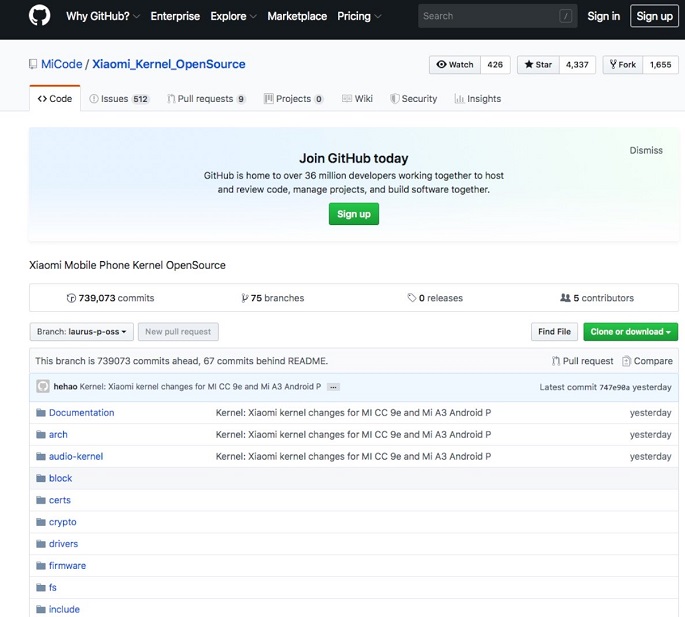
Task: Click the drivers folder icon
Action: pyautogui.click(x=41, y=544)
